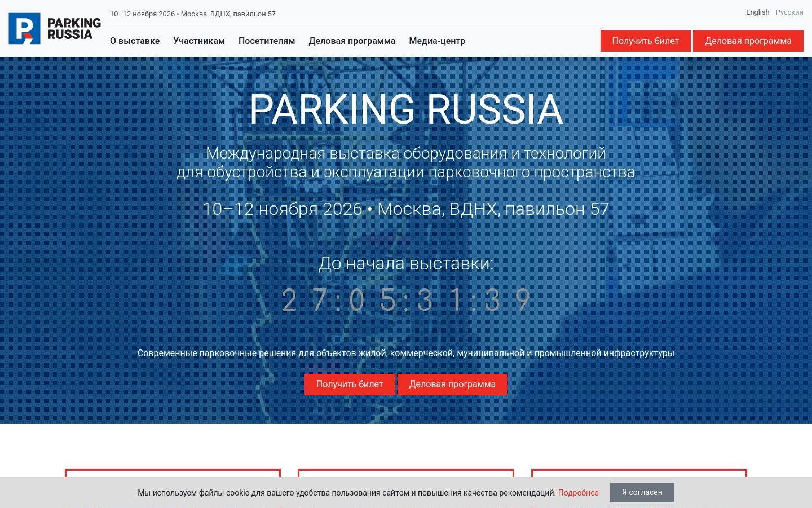Click 'Получить билет' button in the hero banner
The width and height of the screenshot is (812, 508).
click(x=350, y=384)
